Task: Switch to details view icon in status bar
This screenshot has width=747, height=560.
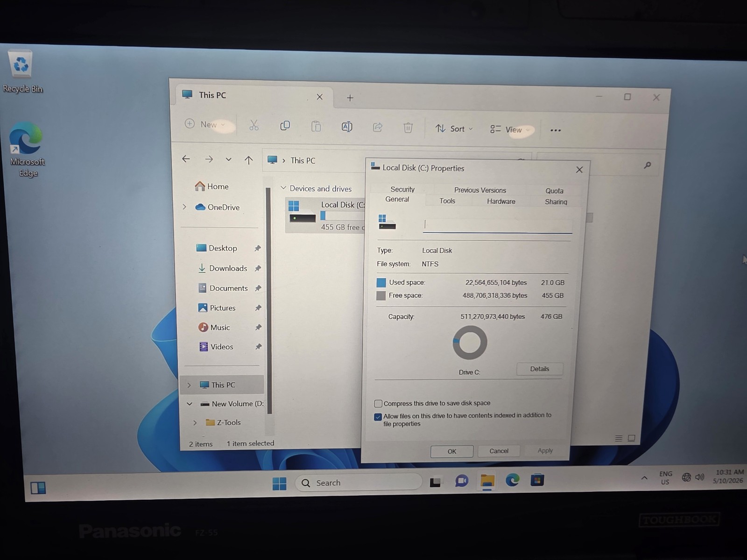Action: (619, 438)
